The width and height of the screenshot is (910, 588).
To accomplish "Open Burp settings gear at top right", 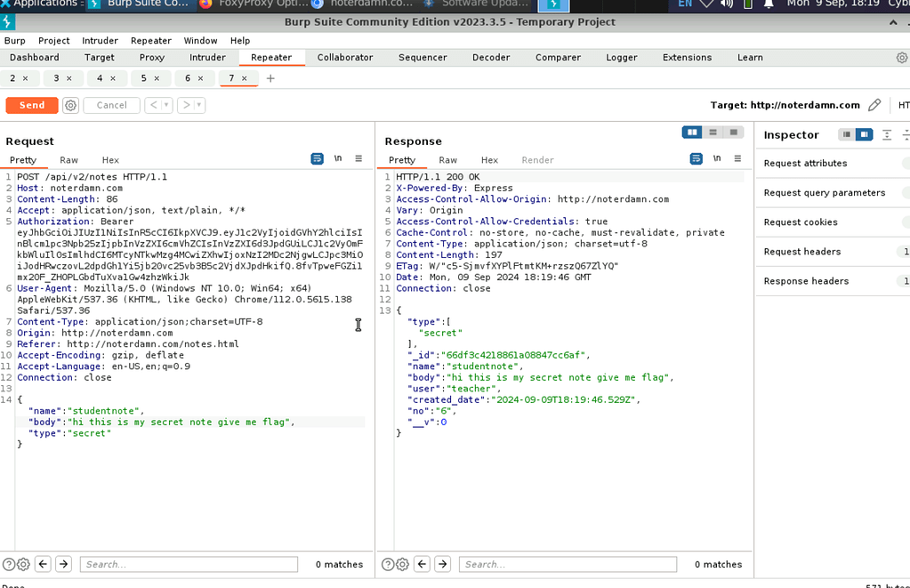I will (x=901, y=58).
